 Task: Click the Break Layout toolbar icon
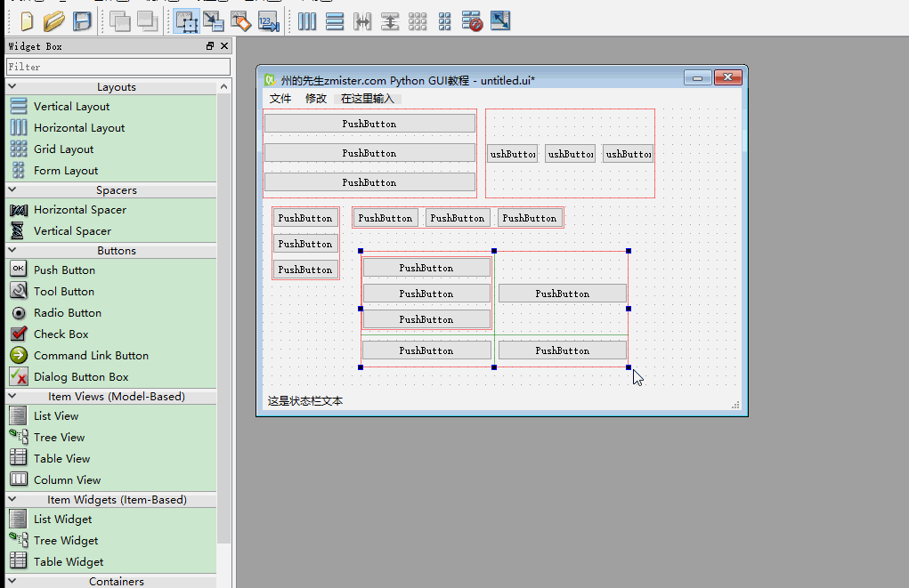(473, 20)
